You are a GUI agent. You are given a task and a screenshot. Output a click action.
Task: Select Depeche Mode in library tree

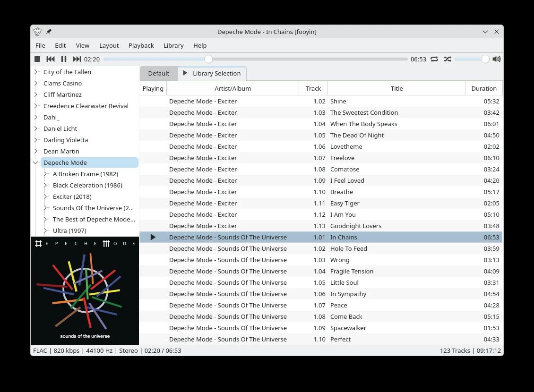pyautogui.click(x=89, y=162)
